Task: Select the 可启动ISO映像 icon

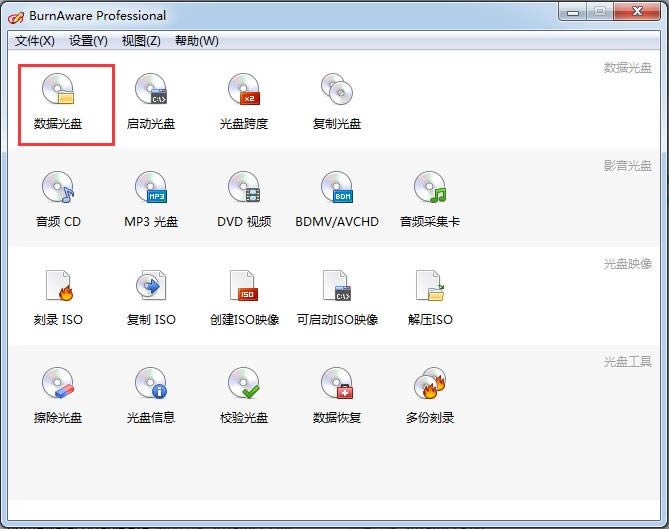Action: point(337,298)
